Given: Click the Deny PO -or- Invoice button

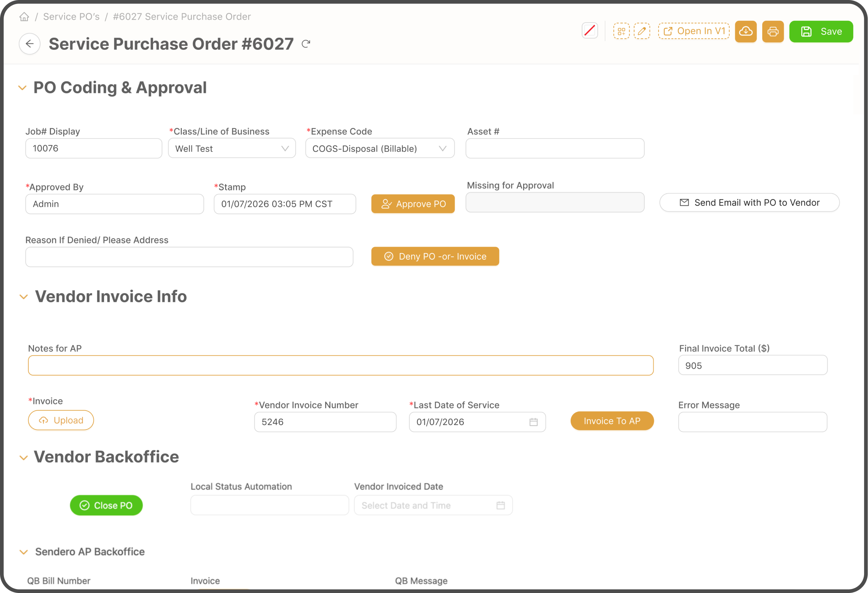Looking at the screenshot, I should tap(435, 256).
